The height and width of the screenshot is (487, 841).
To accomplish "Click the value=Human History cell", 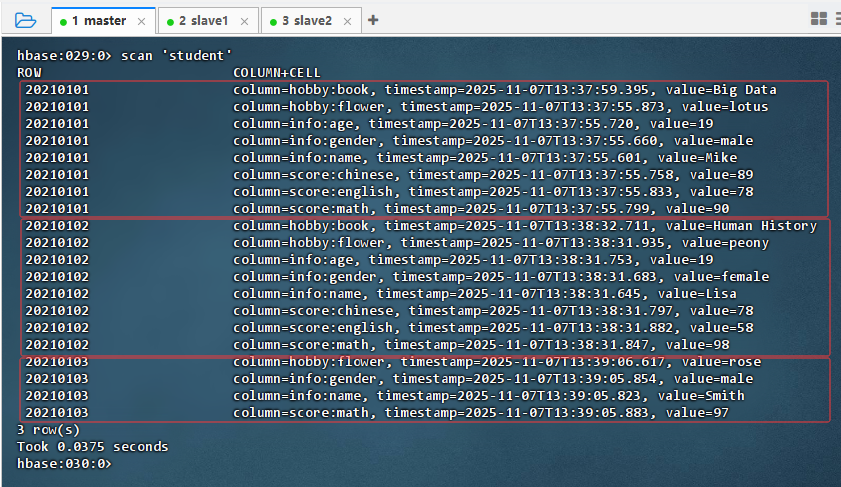I will coord(741,226).
